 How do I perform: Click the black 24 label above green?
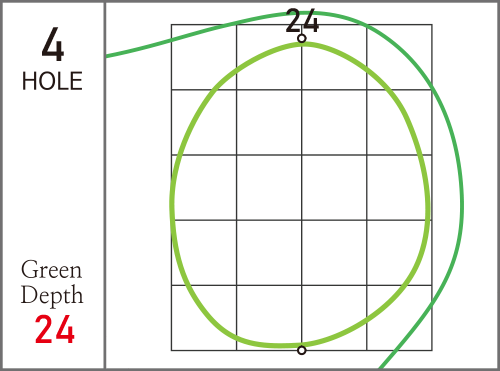pos(302,21)
